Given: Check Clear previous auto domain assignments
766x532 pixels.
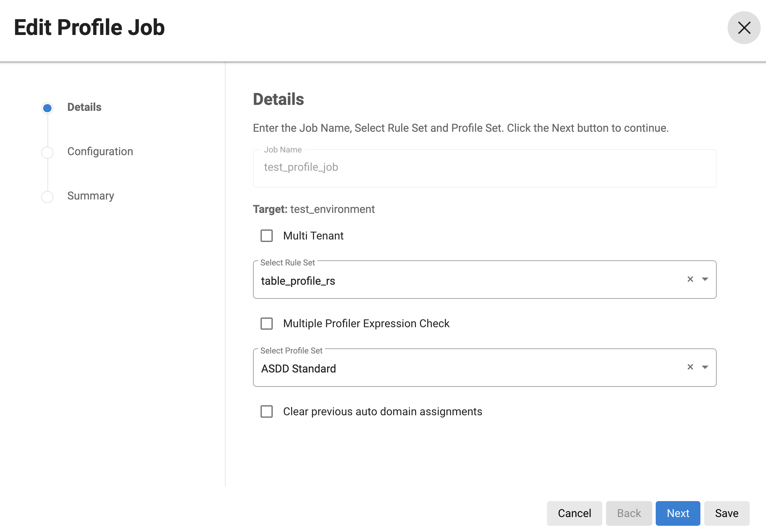Looking at the screenshot, I should [266, 411].
